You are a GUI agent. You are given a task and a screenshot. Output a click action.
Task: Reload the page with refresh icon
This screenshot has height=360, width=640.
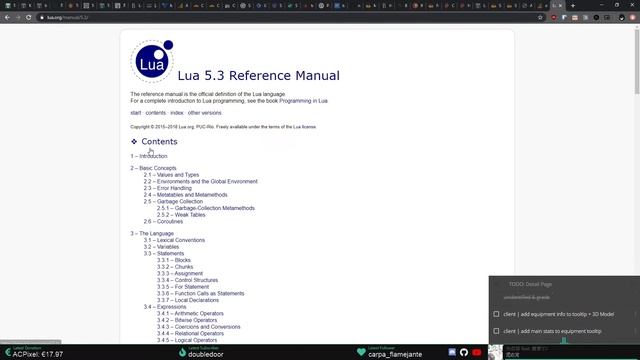click(29, 18)
